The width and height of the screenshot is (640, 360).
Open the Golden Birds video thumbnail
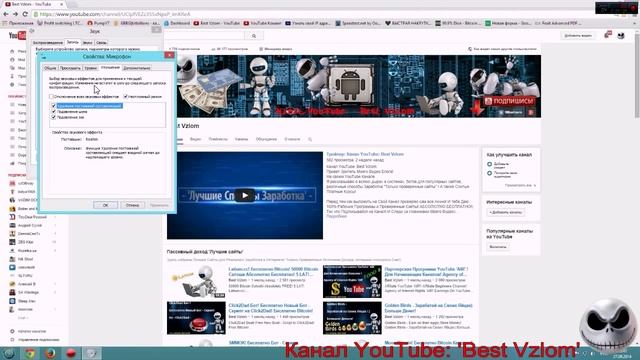(x=352, y=318)
